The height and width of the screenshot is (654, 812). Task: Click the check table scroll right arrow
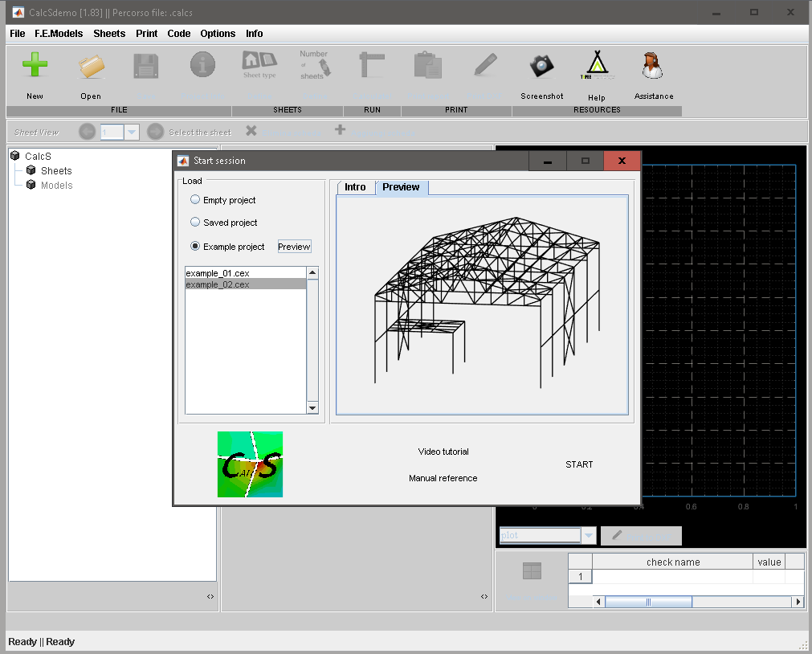tap(798, 602)
